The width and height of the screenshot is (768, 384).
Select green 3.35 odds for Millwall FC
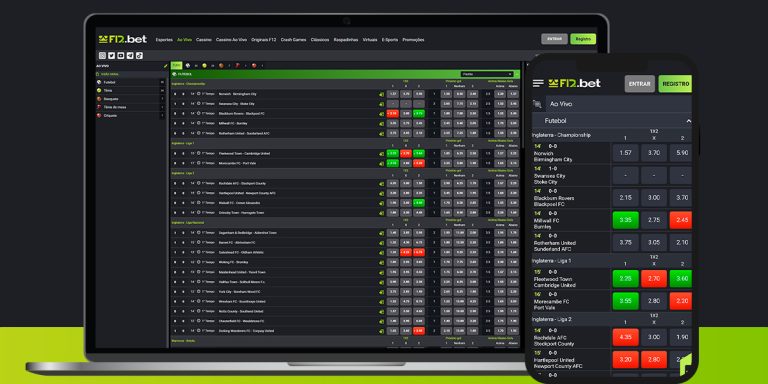(x=625, y=220)
